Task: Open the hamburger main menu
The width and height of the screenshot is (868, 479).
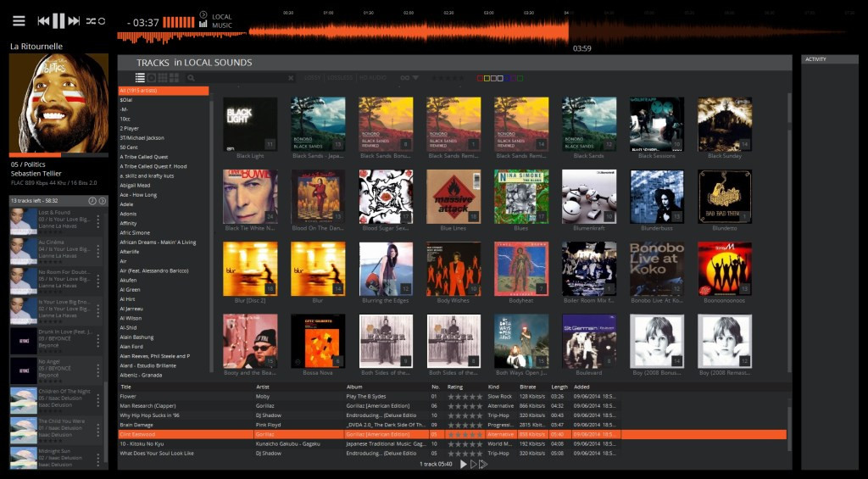Action: 19,21
